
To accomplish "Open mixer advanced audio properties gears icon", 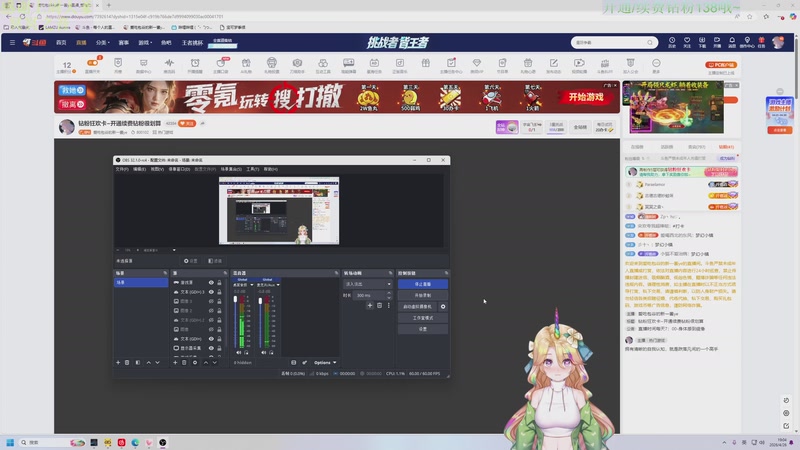I will point(305,362).
